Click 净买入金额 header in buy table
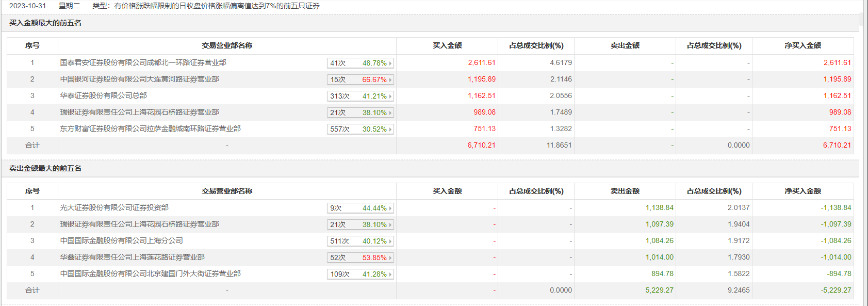 [x=803, y=45]
